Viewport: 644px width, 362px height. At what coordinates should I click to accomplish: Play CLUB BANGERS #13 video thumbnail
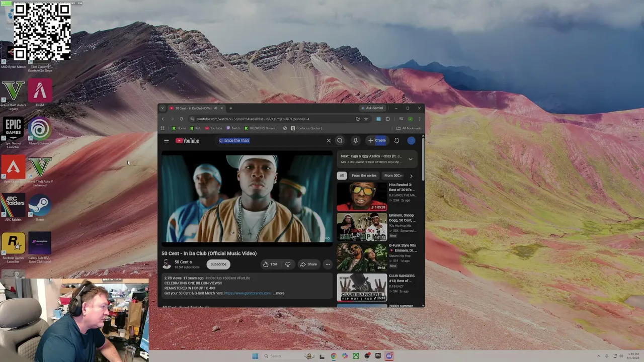[362, 287]
